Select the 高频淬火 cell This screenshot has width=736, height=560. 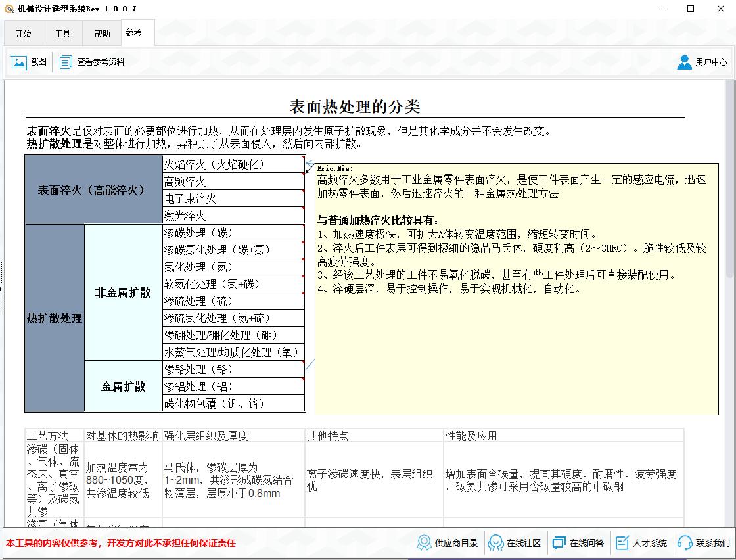(233, 181)
